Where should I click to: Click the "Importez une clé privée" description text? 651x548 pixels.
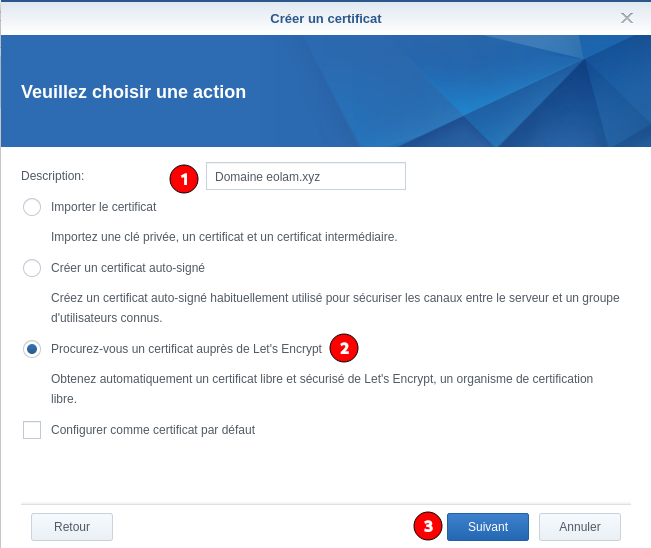[224, 237]
